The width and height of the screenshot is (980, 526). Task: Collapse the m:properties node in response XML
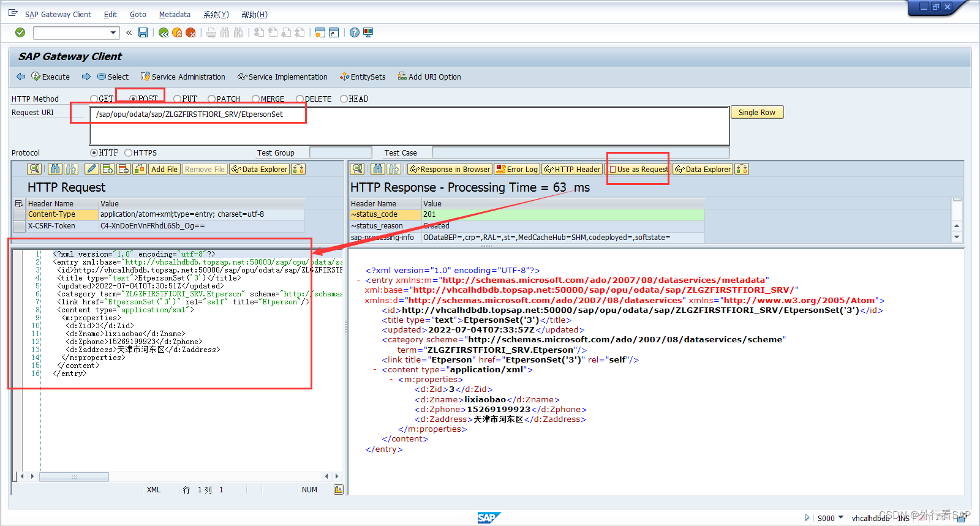[x=391, y=380]
